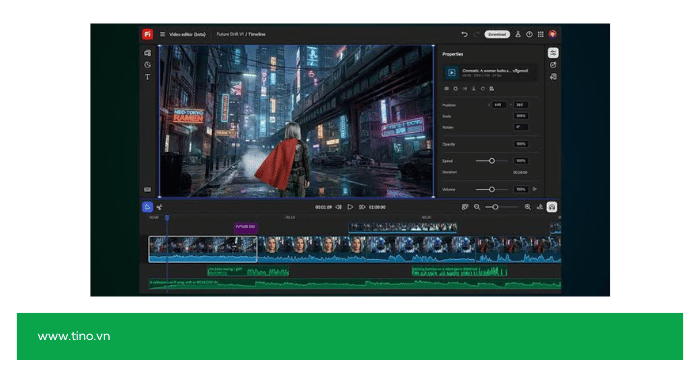Screen dimensions: 700x375
Task: Select the last video clip on main track
Action: 518,249
